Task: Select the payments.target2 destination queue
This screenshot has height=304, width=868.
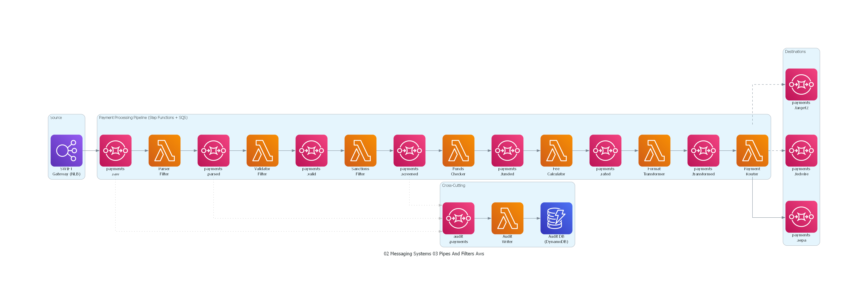Action: [x=801, y=84]
